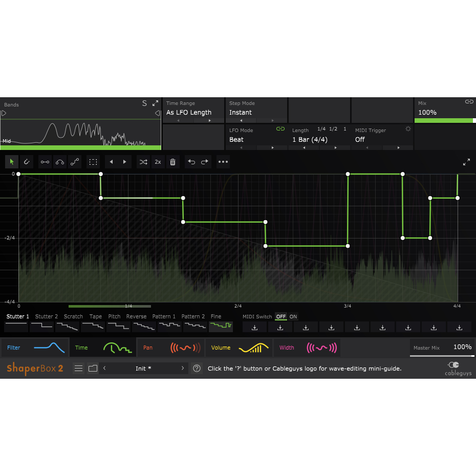The height and width of the screenshot is (476, 476).
Task: Switch to the Pan shaper
Action: 171,348
